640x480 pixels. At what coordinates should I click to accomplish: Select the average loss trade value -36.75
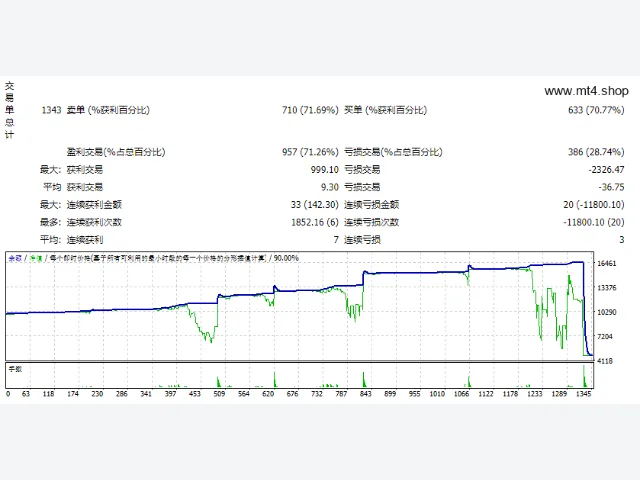pyautogui.click(x=611, y=187)
